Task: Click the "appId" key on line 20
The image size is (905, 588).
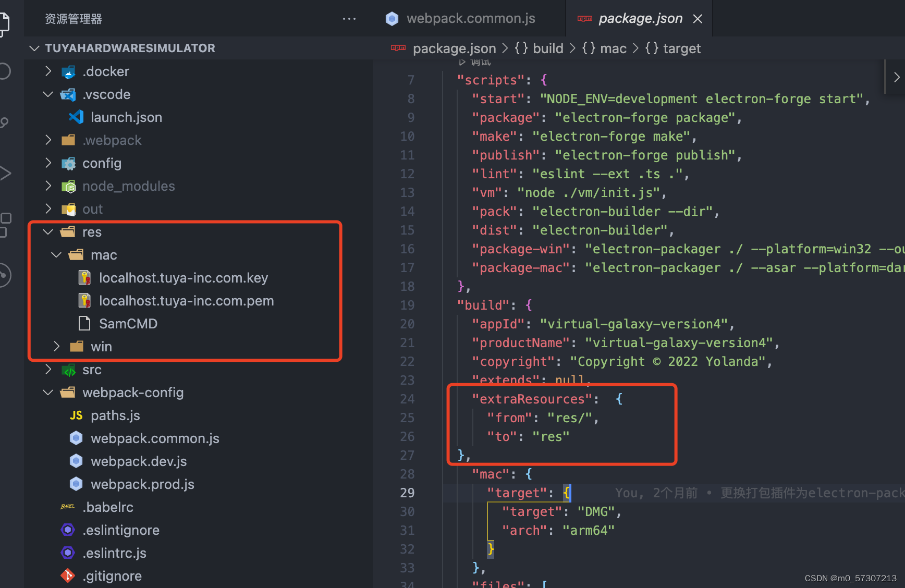Action: 498,324
